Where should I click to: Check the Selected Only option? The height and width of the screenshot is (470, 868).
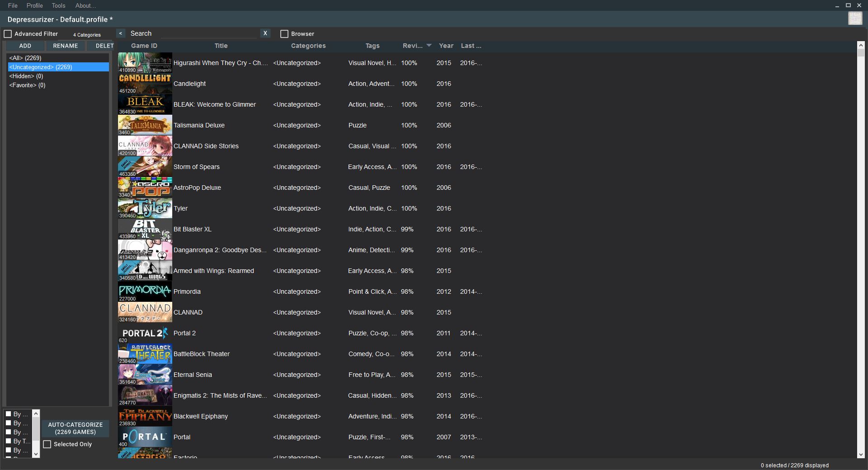pos(47,444)
